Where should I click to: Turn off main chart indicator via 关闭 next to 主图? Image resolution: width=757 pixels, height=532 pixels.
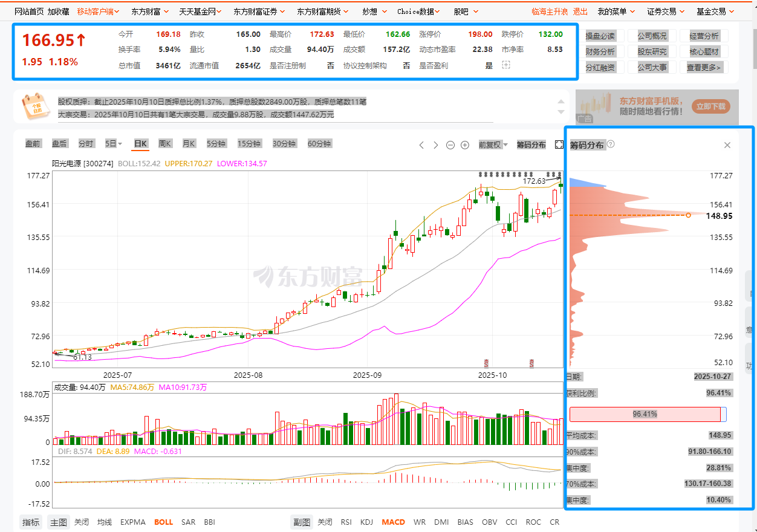pos(82,522)
